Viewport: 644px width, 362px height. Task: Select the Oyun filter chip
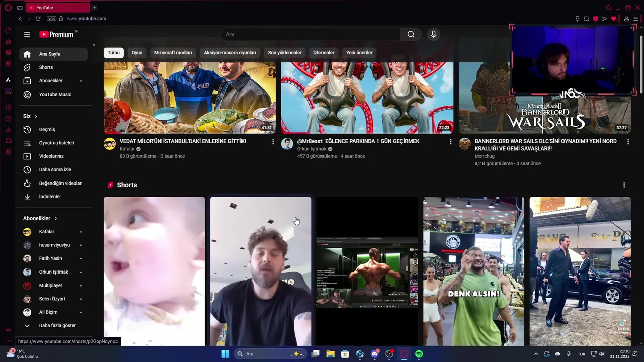(x=137, y=53)
